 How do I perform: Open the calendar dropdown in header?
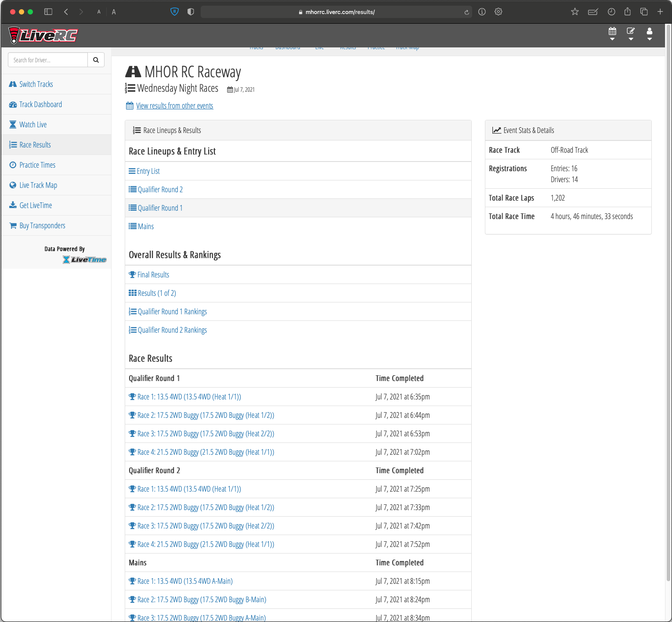click(x=612, y=33)
